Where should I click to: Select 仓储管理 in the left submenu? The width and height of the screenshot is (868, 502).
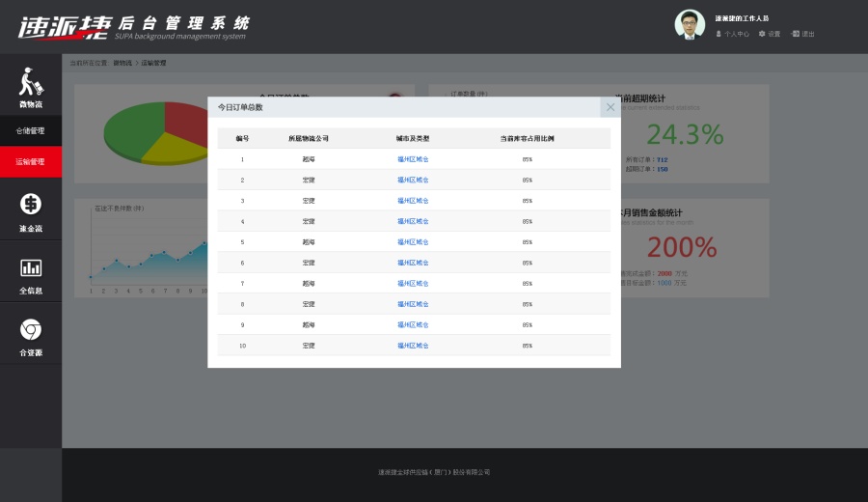pyautogui.click(x=31, y=130)
